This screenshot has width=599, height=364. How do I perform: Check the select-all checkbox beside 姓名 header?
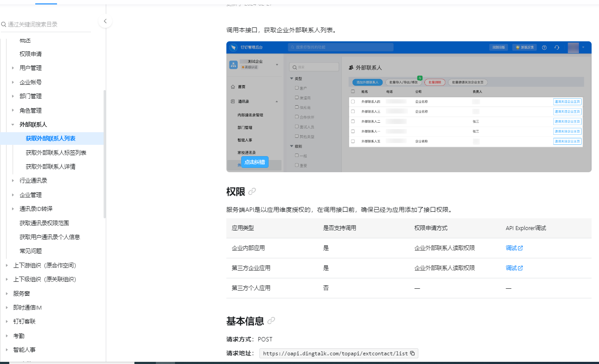[x=353, y=92]
